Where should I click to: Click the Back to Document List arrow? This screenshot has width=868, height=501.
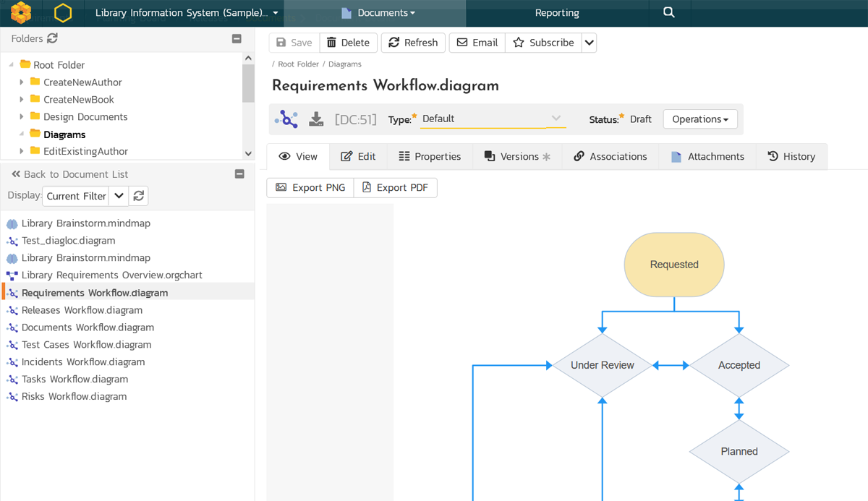[16, 174]
